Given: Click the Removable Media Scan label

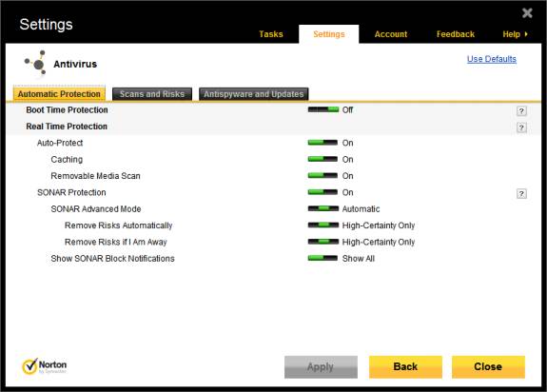Looking at the screenshot, I should point(95,176).
